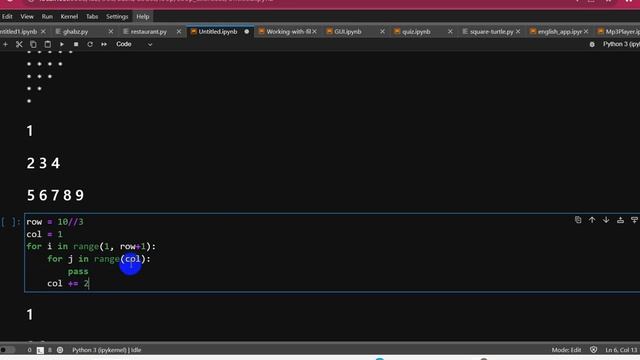The image size is (640, 360).
Task: Open the Tabs menu
Action: point(92,17)
